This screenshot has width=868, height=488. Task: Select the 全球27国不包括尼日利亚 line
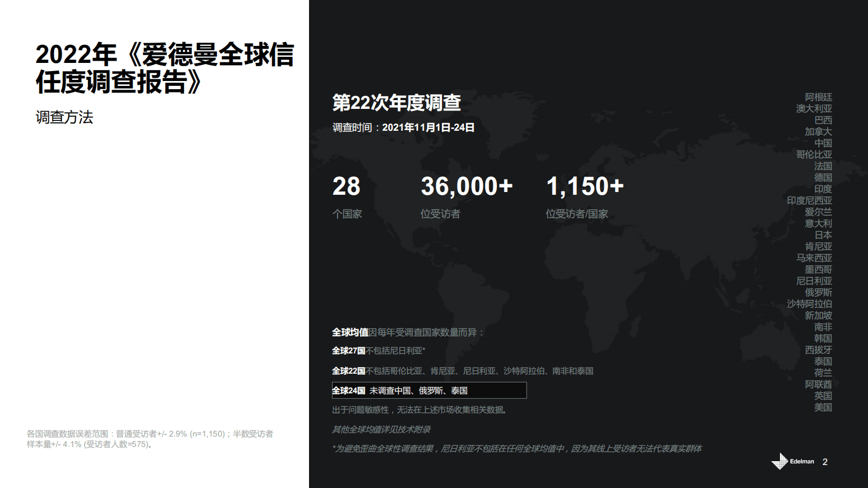[378, 351]
